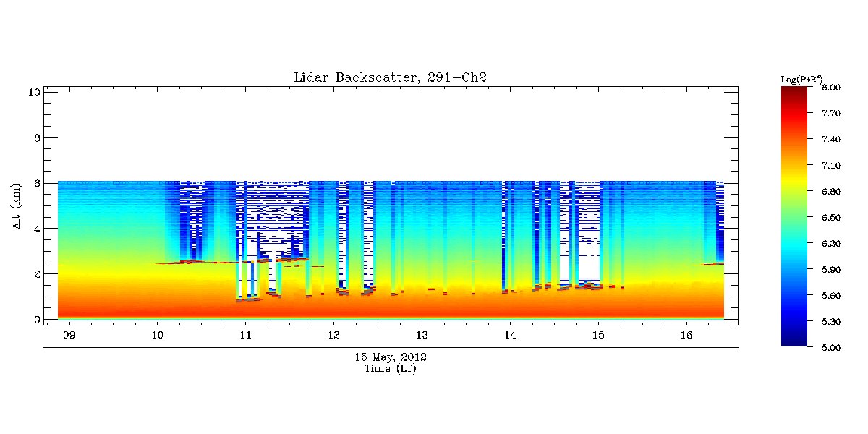Click the 12 time tick label
Screen dimensions: 868x434
[x=334, y=336]
